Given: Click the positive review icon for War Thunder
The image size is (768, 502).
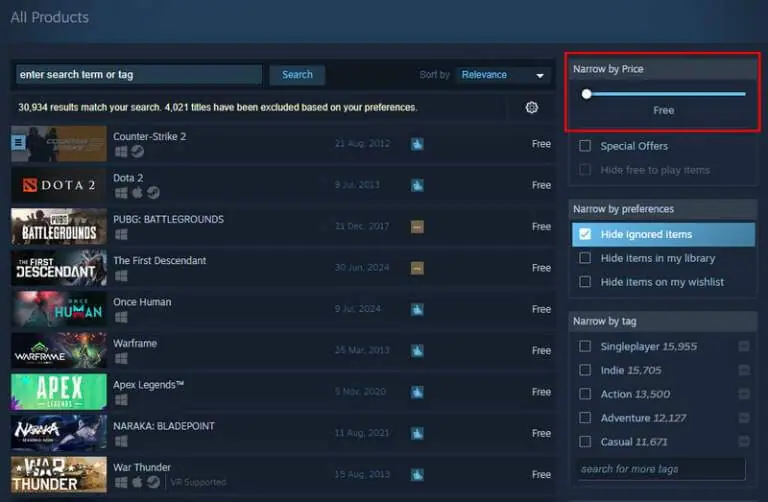Looking at the screenshot, I should [x=417, y=474].
